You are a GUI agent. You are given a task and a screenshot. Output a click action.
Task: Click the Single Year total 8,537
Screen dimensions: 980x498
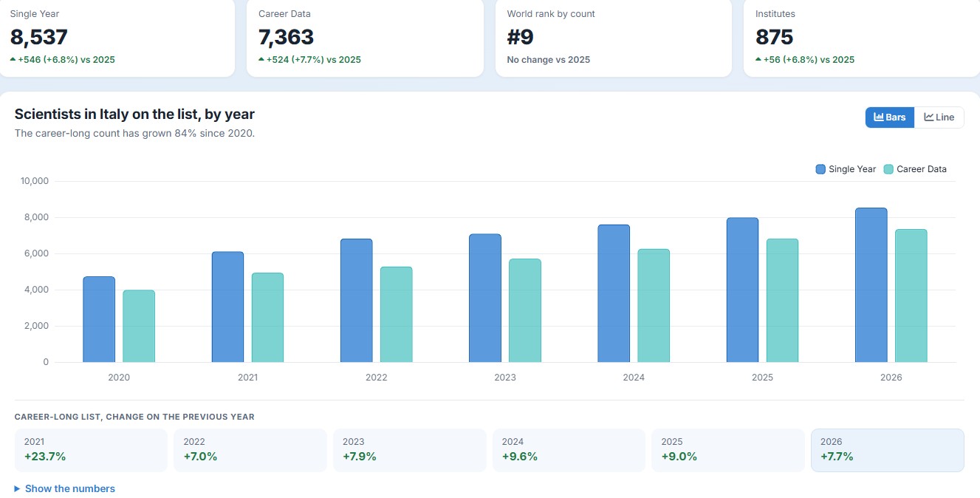tap(39, 37)
